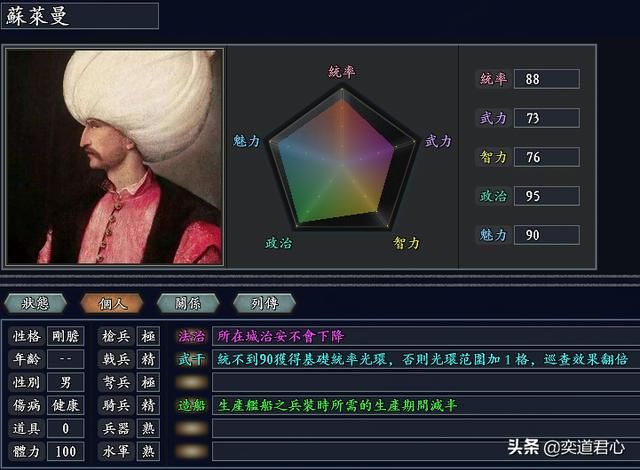Click the Suleiman portrait image
The image size is (640, 470).
115,157
